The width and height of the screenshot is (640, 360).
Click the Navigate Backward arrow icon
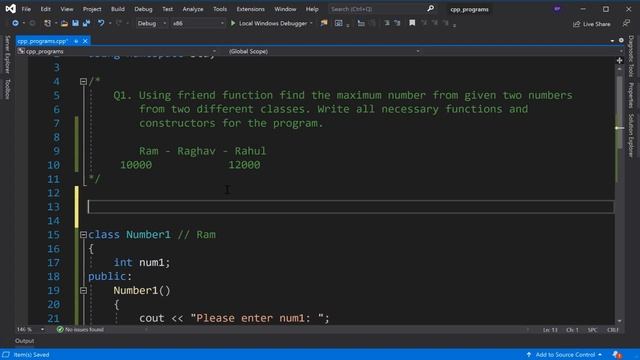pos(15,24)
